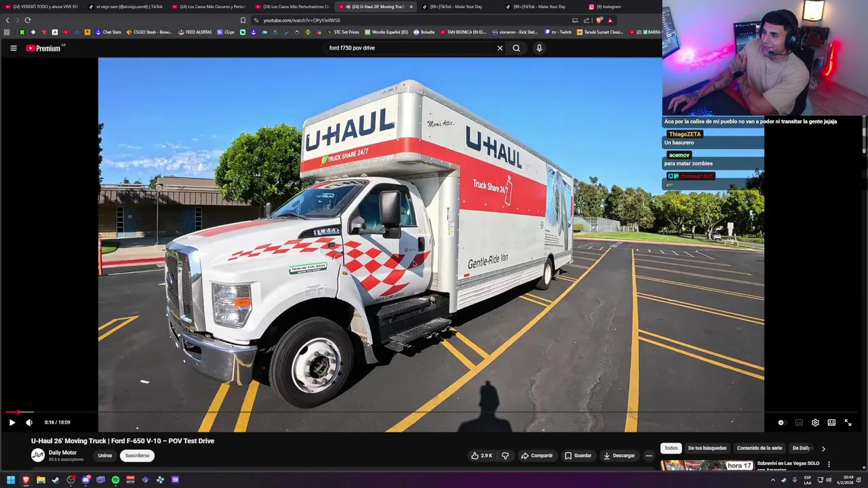Reload the current page
The image size is (868, 488).
(27, 20)
